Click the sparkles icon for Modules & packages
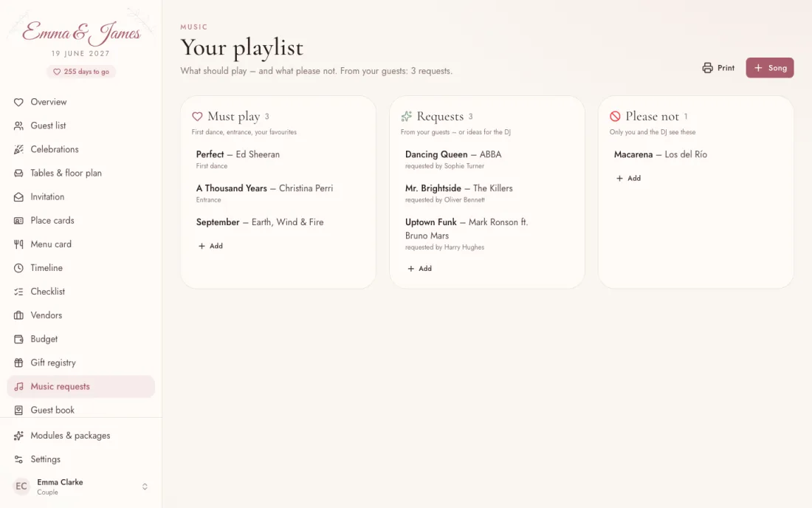This screenshot has height=508, width=812. pos(18,436)
